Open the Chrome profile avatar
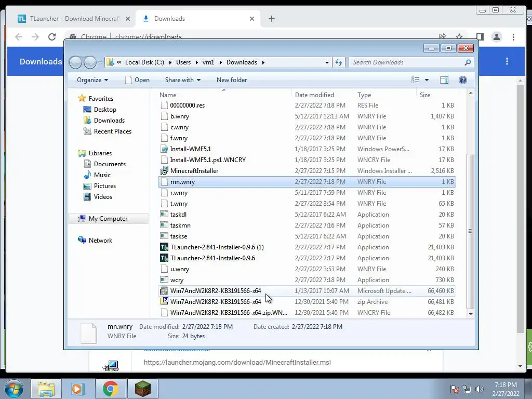This screenshot has width=532, height=399. click(x=496, y=37)
